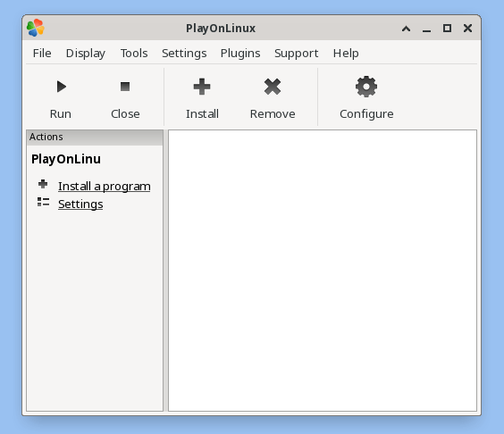Click the Install plus icon in toolbar
Image resolution: width=504 pixels, height=434 pixels.
202,87
